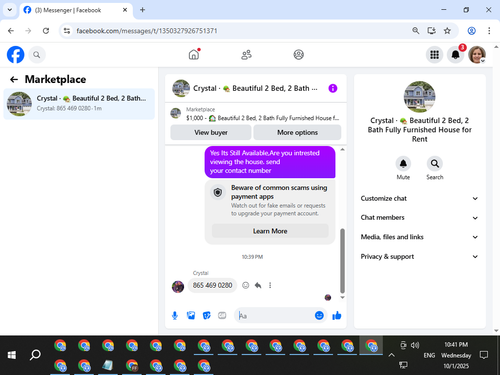Send a voice clip microphone icon
Image resolution: width=500 pixels, height=375 pixels.
point(175,315)
